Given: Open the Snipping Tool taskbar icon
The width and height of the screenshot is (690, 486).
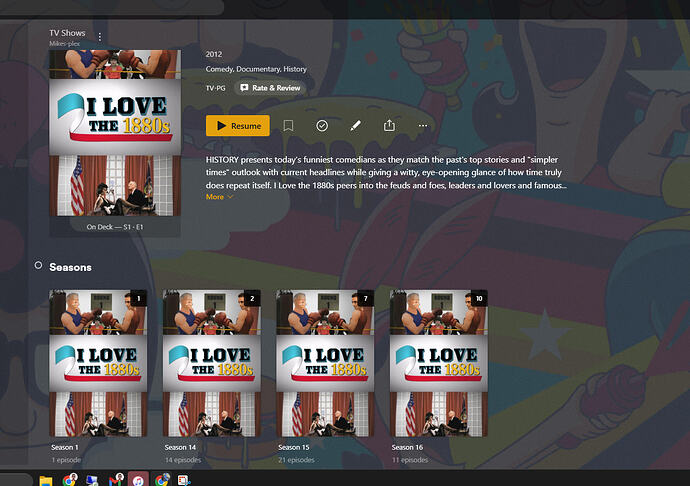Looking at the screenshot, I should [184, 480].
